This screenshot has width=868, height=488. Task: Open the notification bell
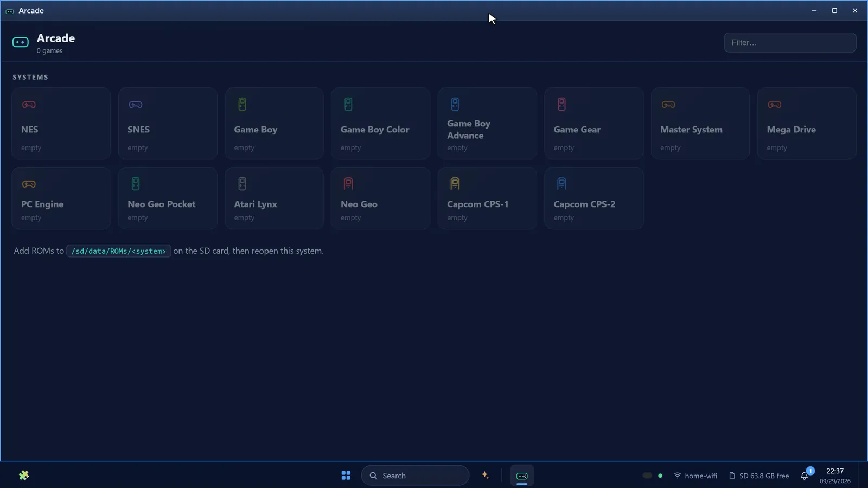pyautogui.click(x=805, y=476)
